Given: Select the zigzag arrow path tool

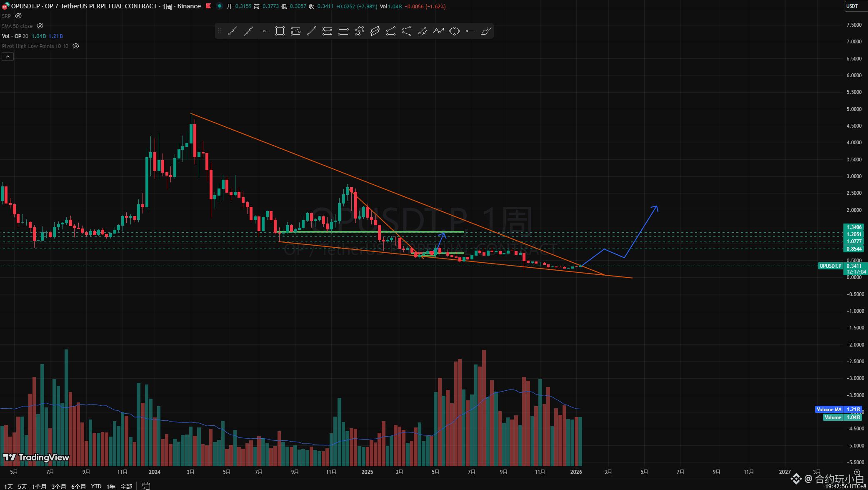Looking at the screenshot, I should pyautogui.click(x=438, y=31).
